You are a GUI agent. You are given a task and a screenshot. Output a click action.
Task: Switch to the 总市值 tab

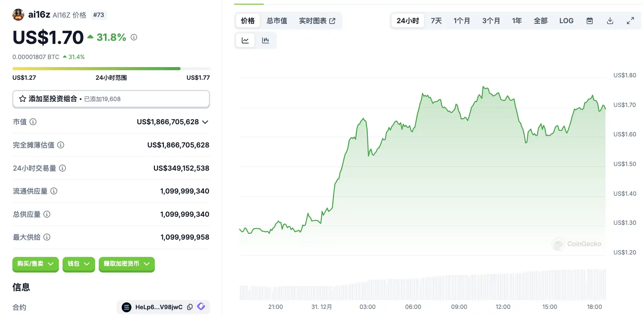pos(276,21)
